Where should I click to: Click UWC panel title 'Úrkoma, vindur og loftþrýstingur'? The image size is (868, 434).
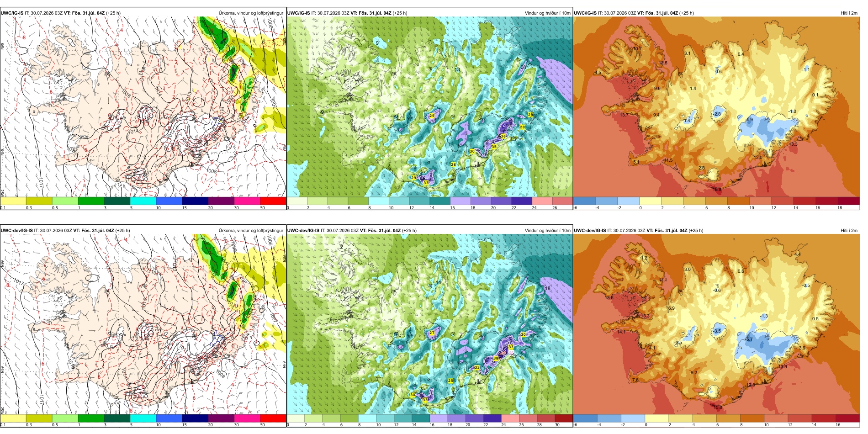click(x=251, y=13)
